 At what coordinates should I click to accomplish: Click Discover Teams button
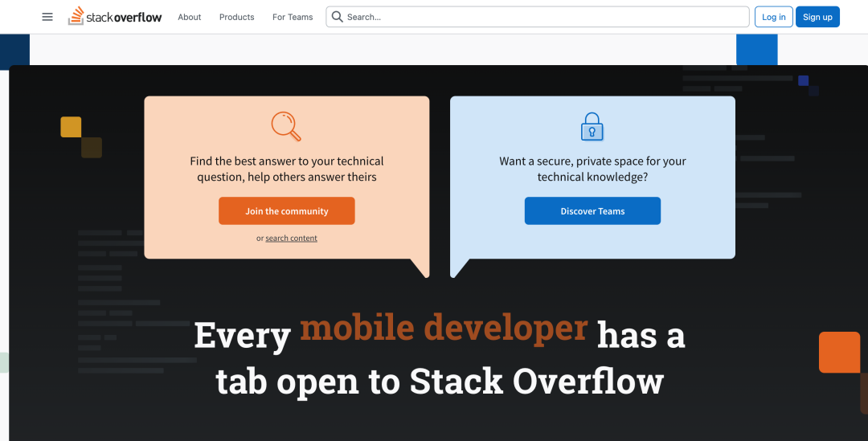[592, 210]
